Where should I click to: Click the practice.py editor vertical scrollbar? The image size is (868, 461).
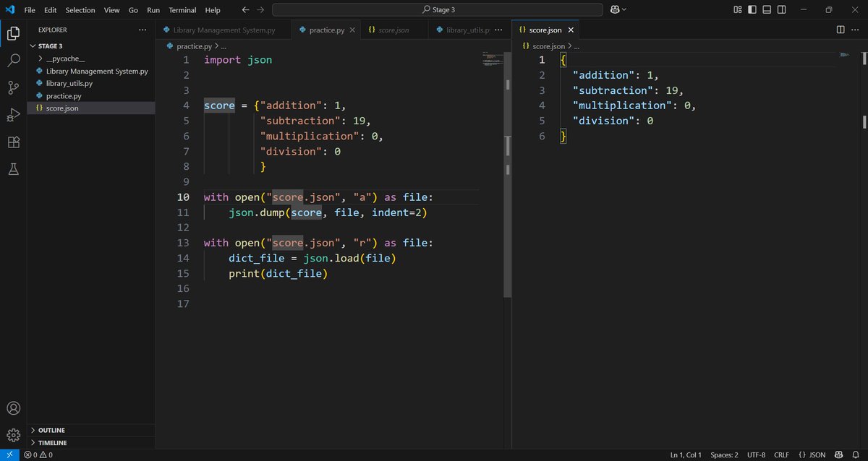508,173
